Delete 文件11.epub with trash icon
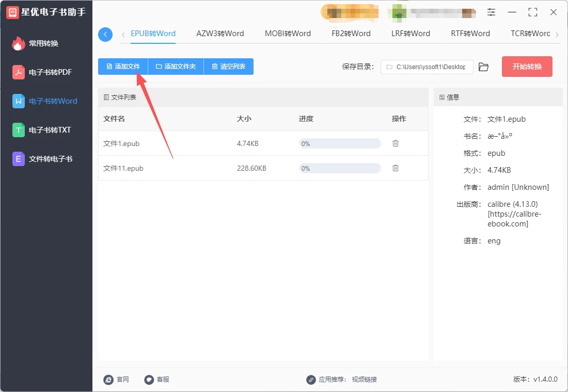This screenshot has height=392, width=568. point(396,168)
